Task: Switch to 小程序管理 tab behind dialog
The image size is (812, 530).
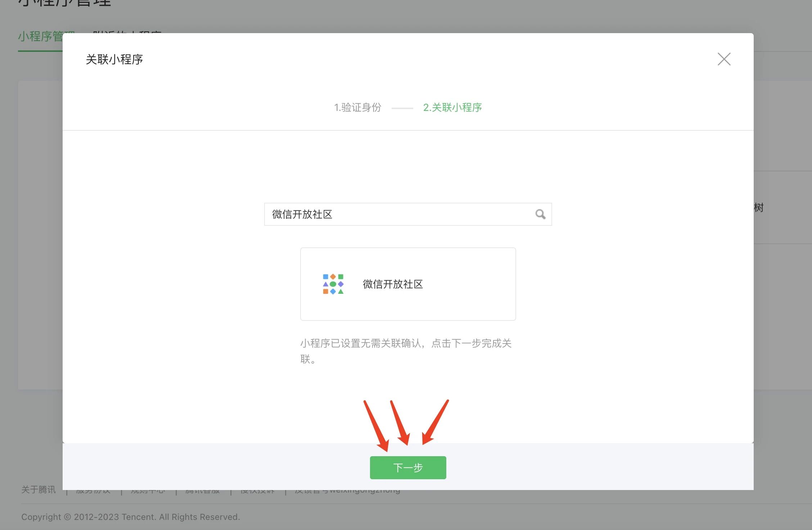Action: click(40, 37)
